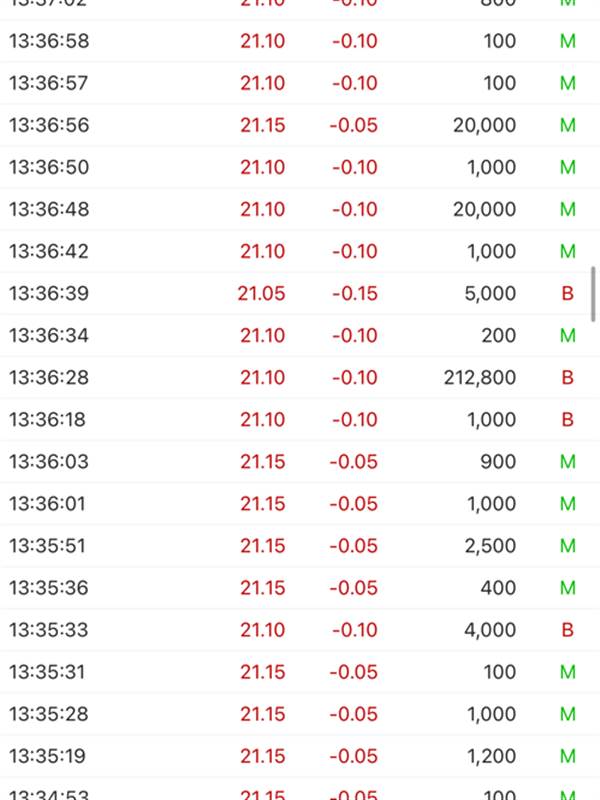Screen dimensions: 600x800
Task: Click the B marker at 13:36:18
Action: pos(567,419)
